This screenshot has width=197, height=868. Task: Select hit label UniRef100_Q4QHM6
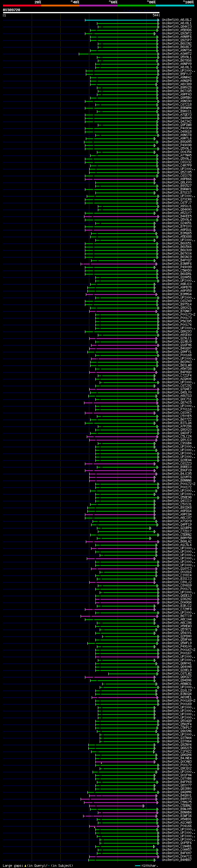[x=177, y=792]
